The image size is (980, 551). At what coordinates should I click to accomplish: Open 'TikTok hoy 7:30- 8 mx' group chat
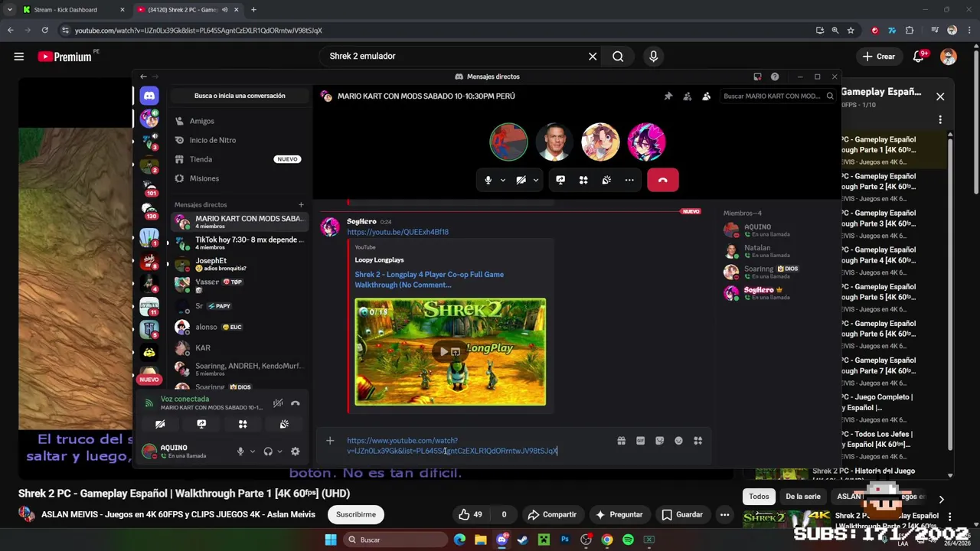tap(239, 243)
